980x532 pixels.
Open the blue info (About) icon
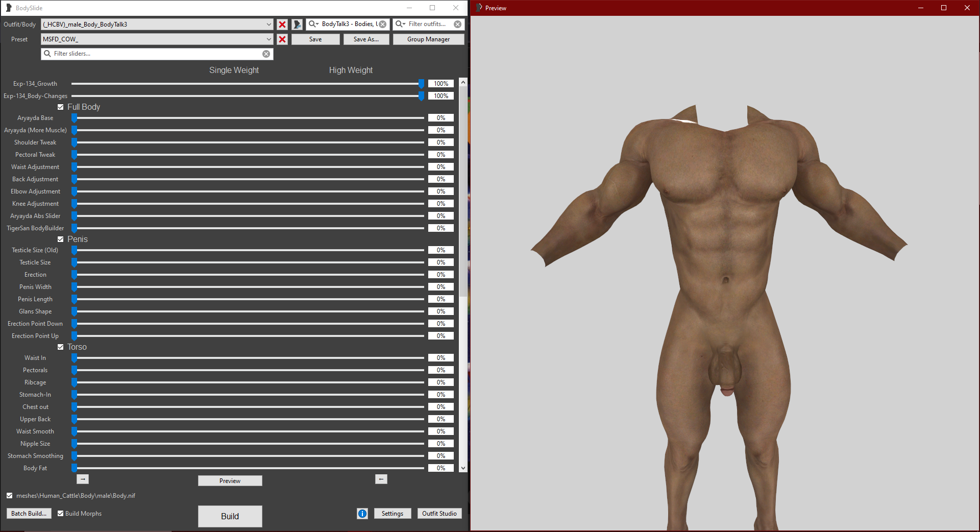click(362, 514)
